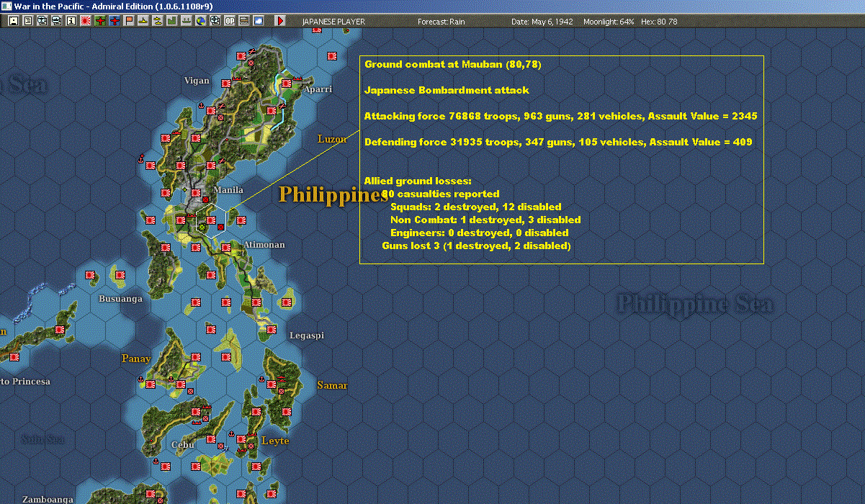Click the red unit marker in Mauban hex
Viewport: 865px width, 504px height.
coord(220,227)
